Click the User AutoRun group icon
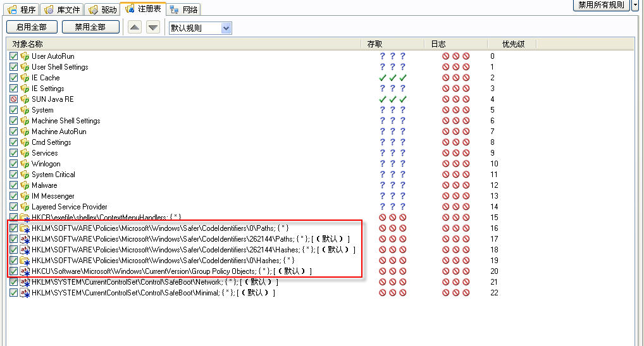 coord(25,56)
